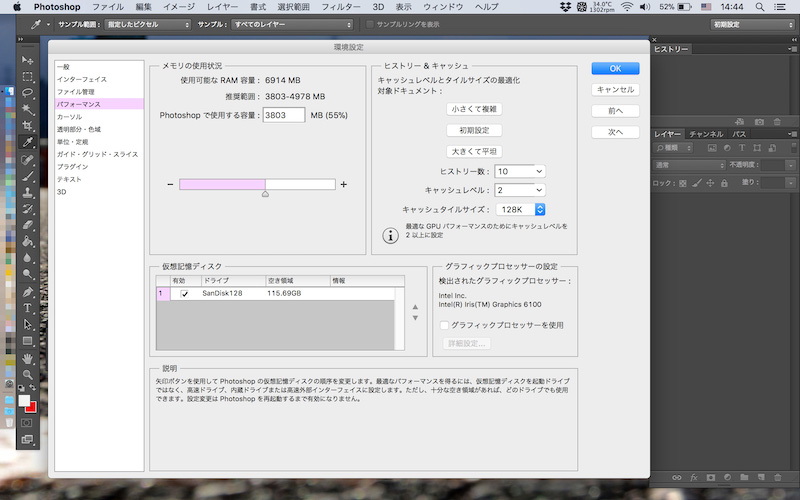Select the Zoom tool

point(28,374)
